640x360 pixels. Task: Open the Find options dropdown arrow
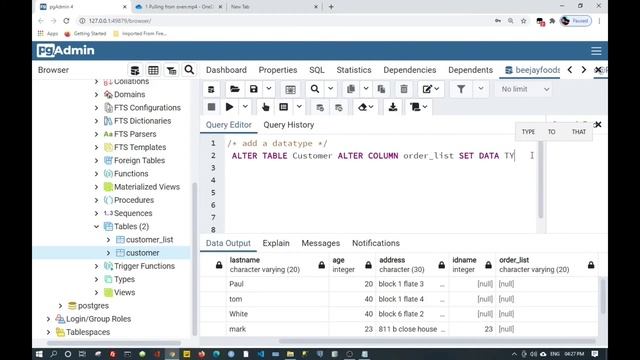click(x=330, y=89)
